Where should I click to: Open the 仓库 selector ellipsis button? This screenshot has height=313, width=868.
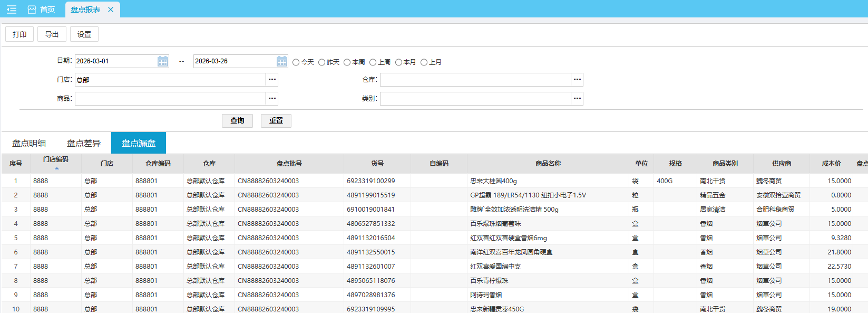(x=577, y=80)
